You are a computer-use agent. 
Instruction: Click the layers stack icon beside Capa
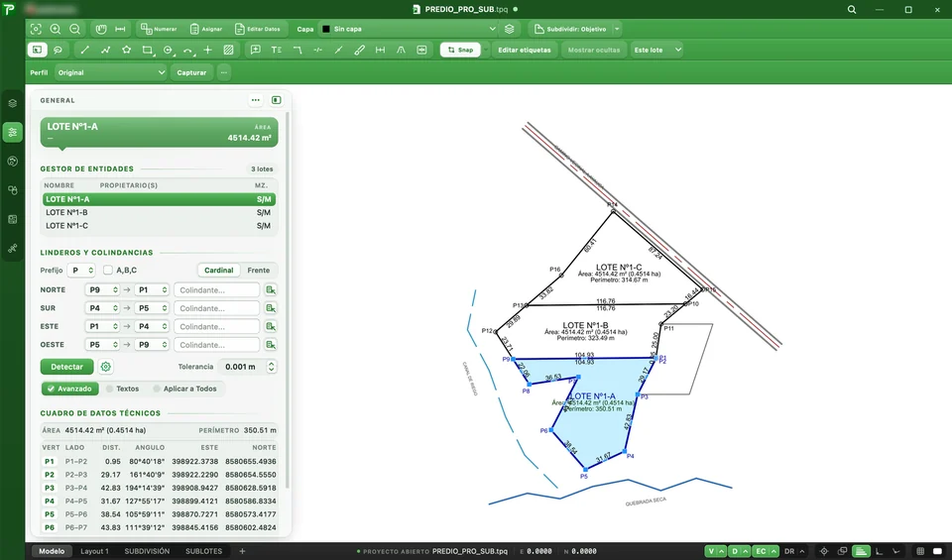510,29
